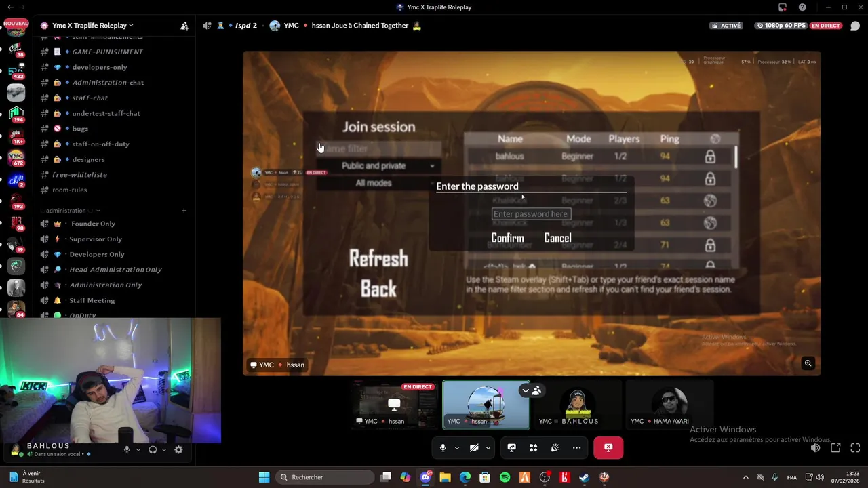Mute microphone in the call control bar
The height and width of the screenshot is (488, 868).
click(443, 447)
